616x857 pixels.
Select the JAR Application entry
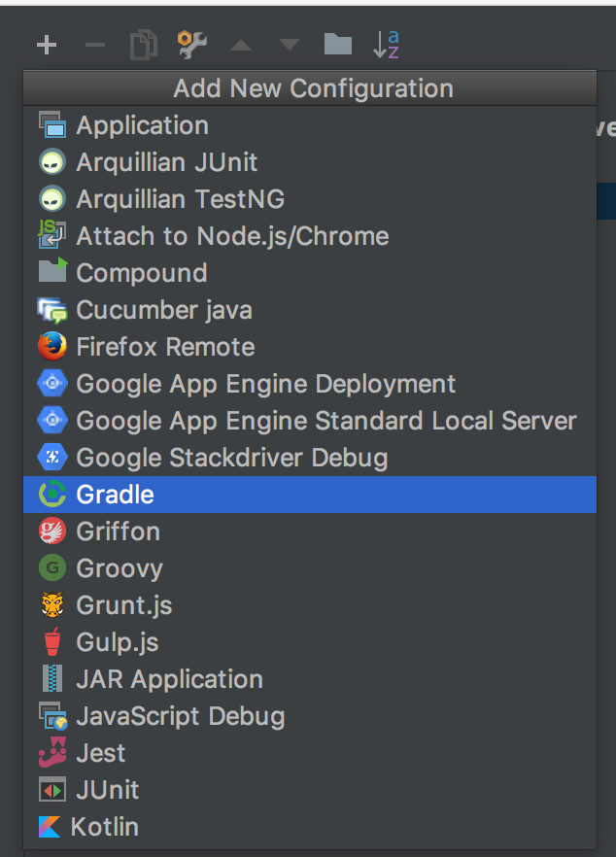pyautogui.click(x=169, y=679)
